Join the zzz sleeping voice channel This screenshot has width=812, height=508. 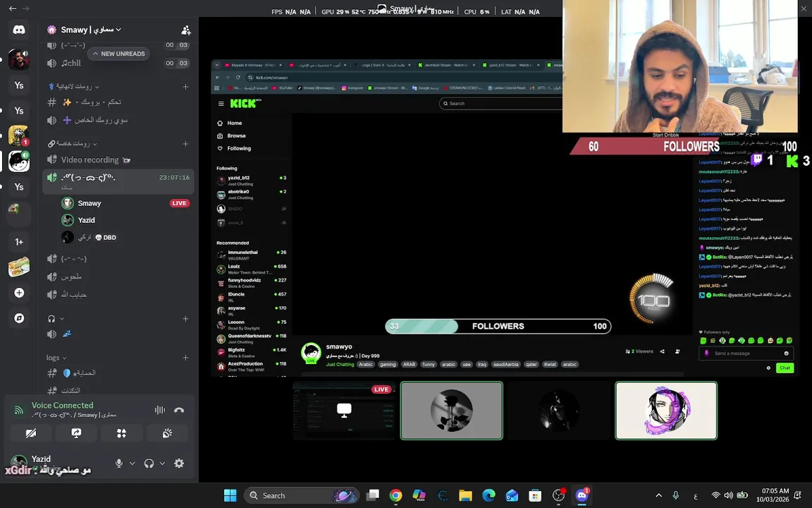pos(118,334)
